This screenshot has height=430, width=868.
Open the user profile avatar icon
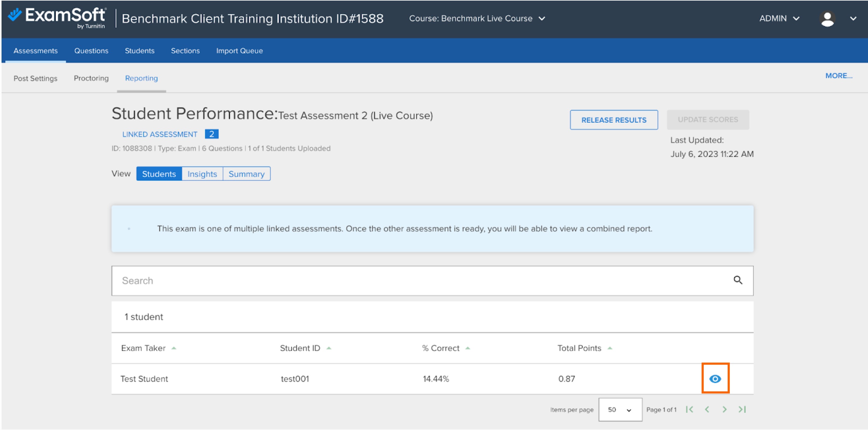pyautogui.click(x=828, y=19)
